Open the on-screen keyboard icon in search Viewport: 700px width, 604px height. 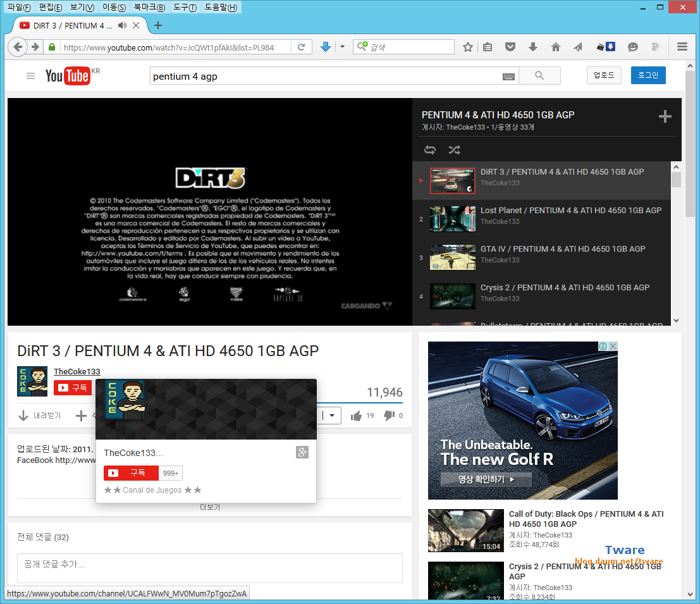508,77
